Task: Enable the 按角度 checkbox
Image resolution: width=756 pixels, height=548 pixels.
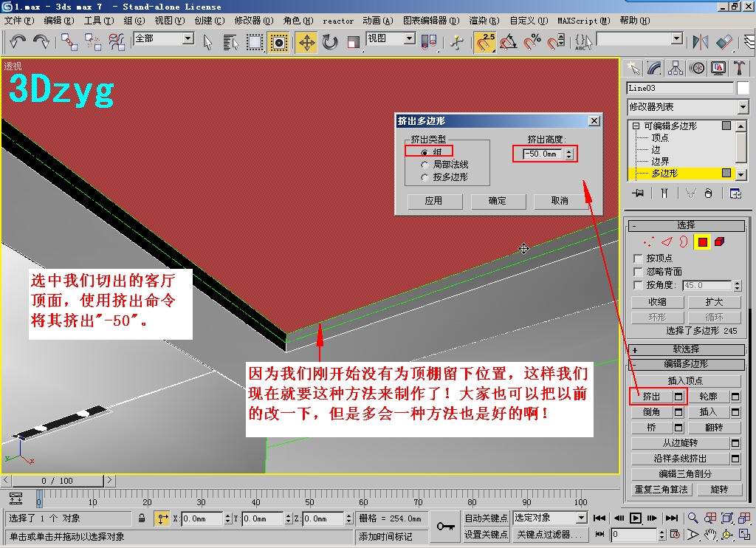Action: pyautogui.click(x=638, y=285)
